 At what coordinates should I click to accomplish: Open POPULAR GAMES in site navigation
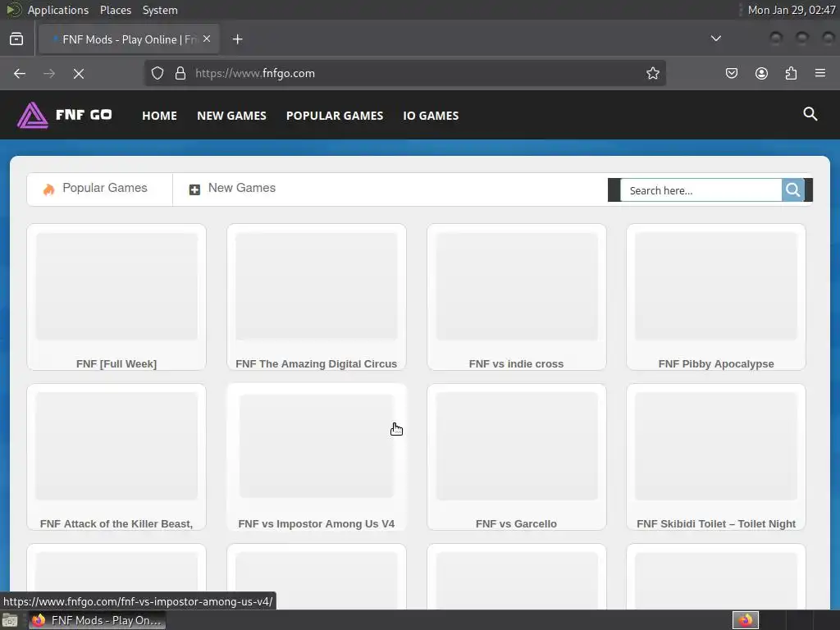pos(335,116)
